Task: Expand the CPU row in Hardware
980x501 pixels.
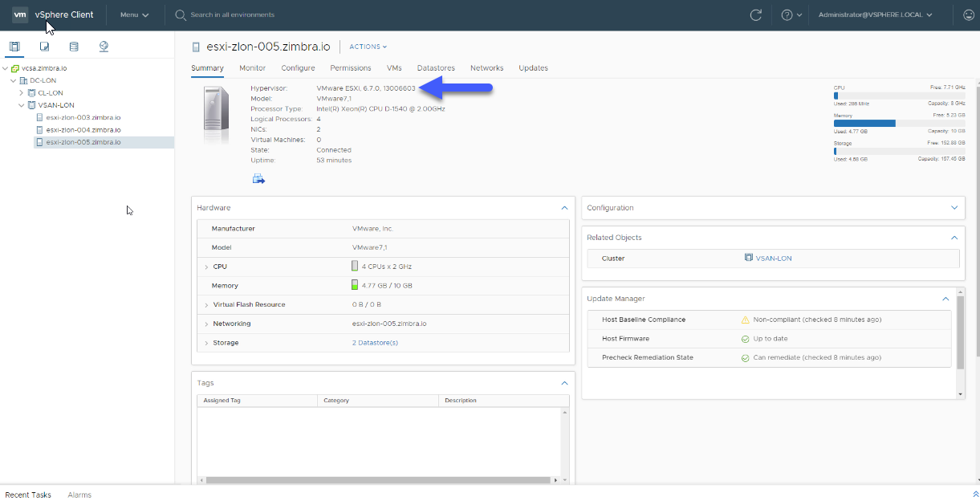Action: 206,267
